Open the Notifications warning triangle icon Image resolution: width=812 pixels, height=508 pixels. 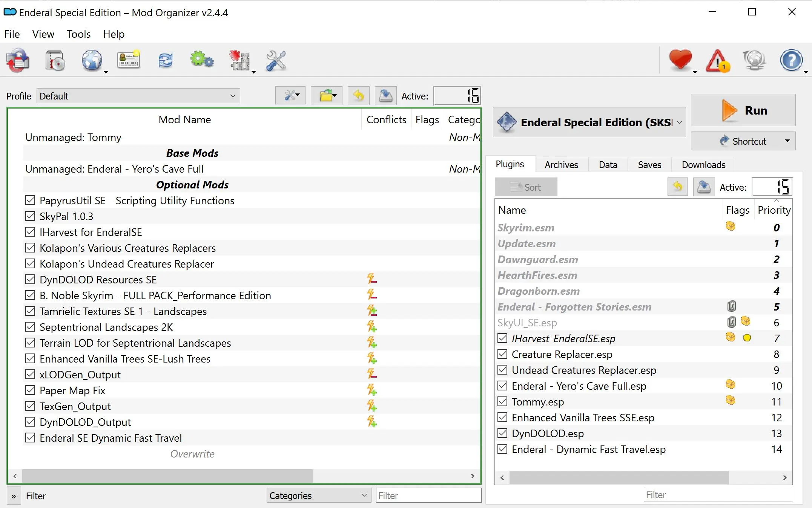pos(717,60)
